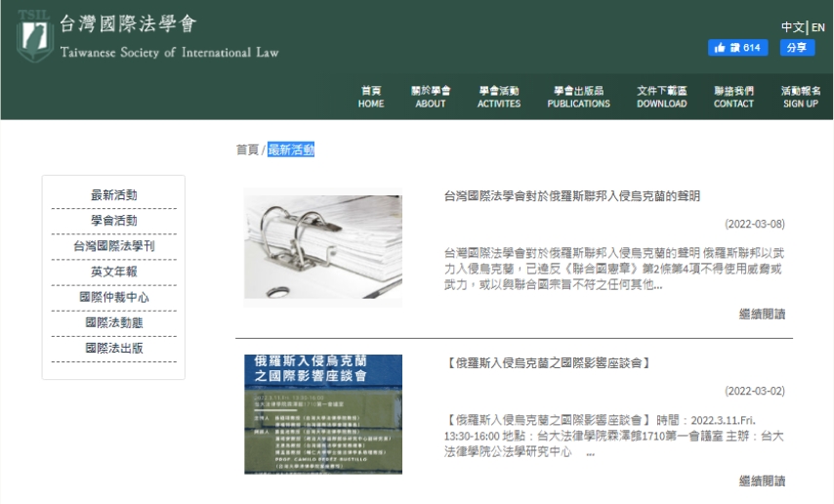Select 國際仲裁中心 in the sidebar
Viewport: 834px width, 504px height.
coord(114,297)
